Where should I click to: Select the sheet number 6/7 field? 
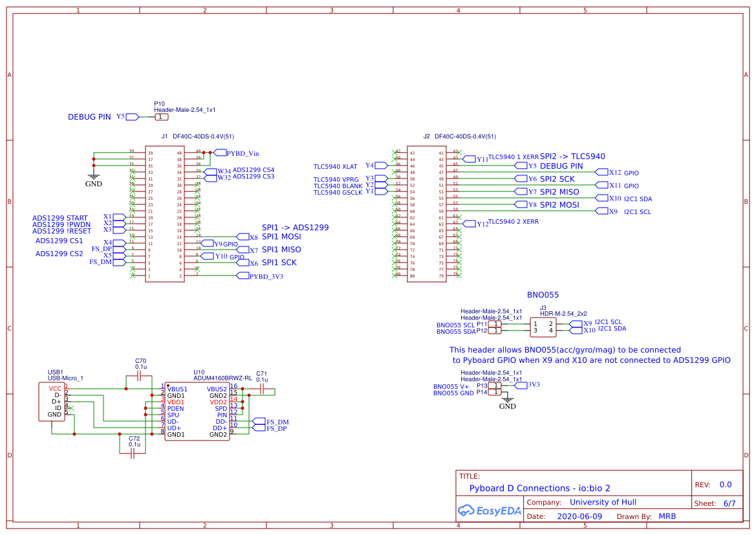pos(729,503)
